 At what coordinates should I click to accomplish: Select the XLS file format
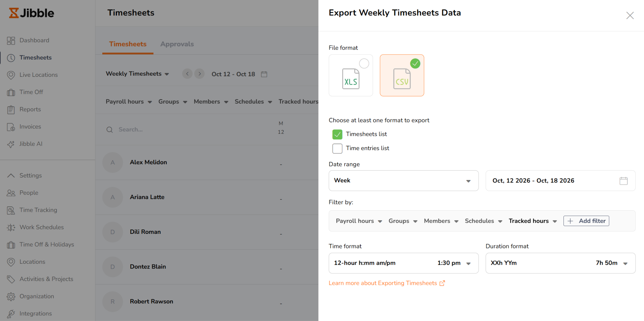tap(351, 75)
